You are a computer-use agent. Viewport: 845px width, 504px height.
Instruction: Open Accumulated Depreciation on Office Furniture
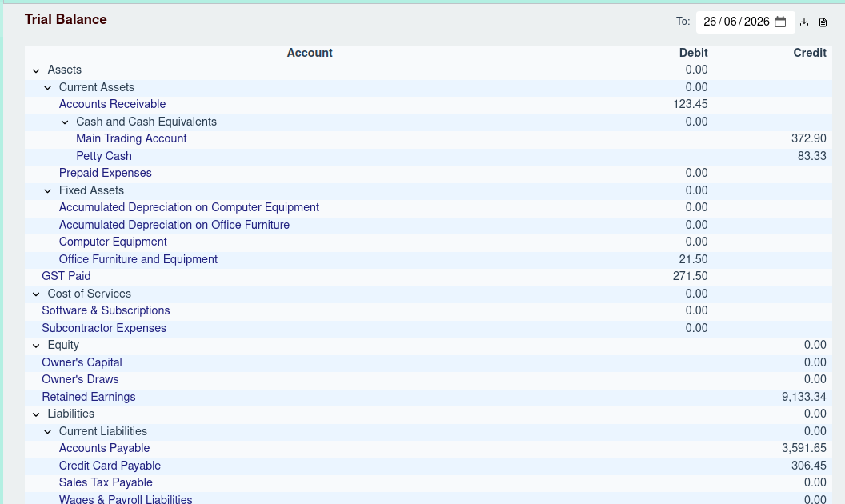click(x=174, y=225)
